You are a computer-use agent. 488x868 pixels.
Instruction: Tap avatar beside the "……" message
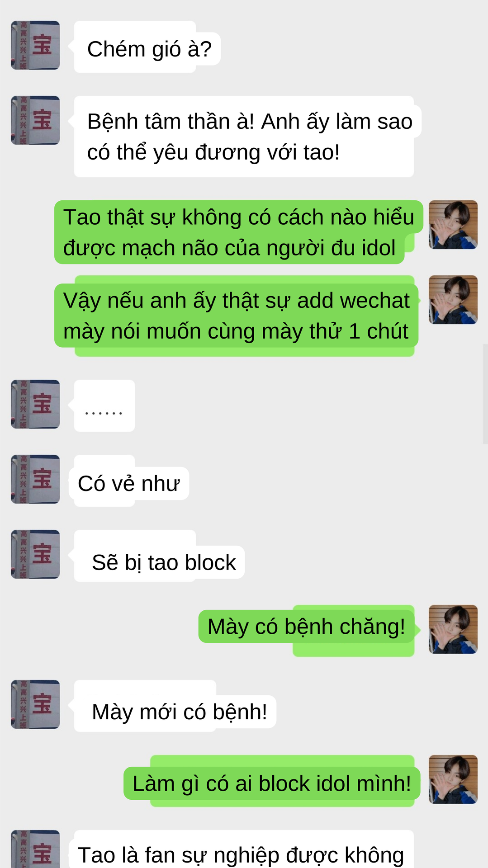35,404
